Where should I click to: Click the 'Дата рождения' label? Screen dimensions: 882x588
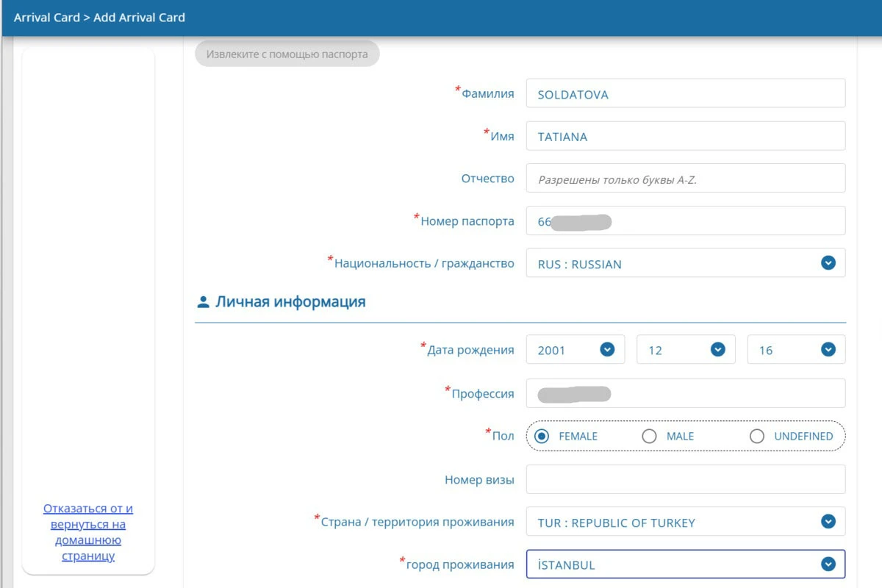(470, 350)
